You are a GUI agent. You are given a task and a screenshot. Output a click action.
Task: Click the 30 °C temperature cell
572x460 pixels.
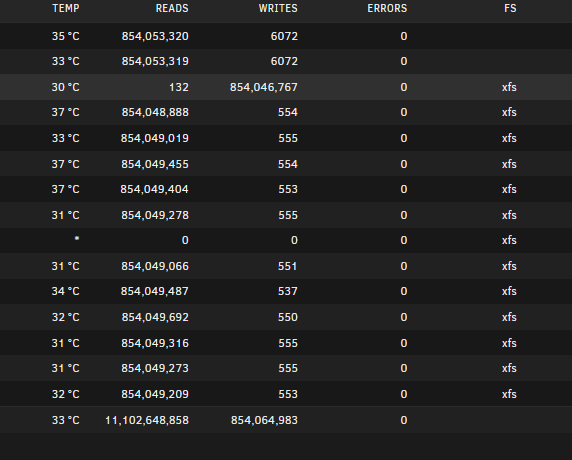coord(65,87)
